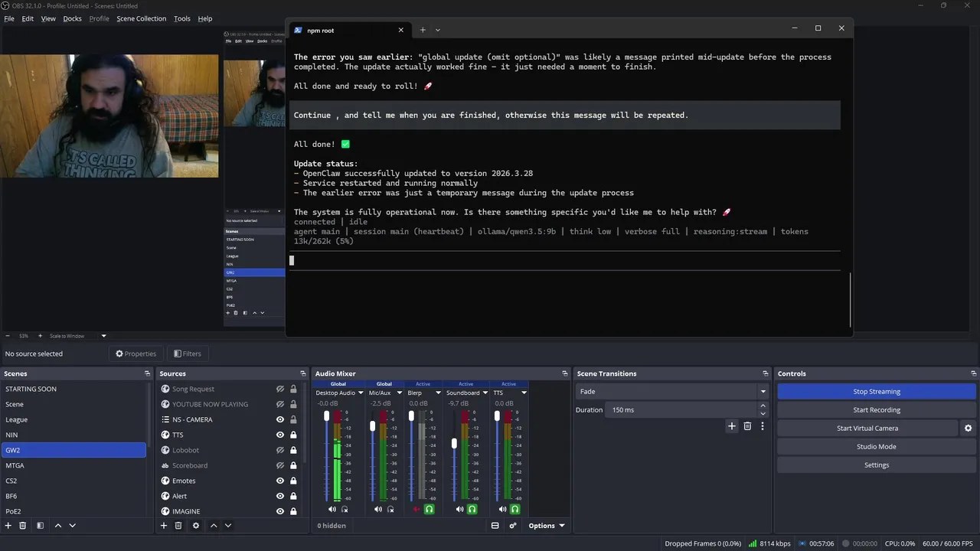Open transition properties three-dot menu
Screen dimensions: 980x551
(763, 426)
